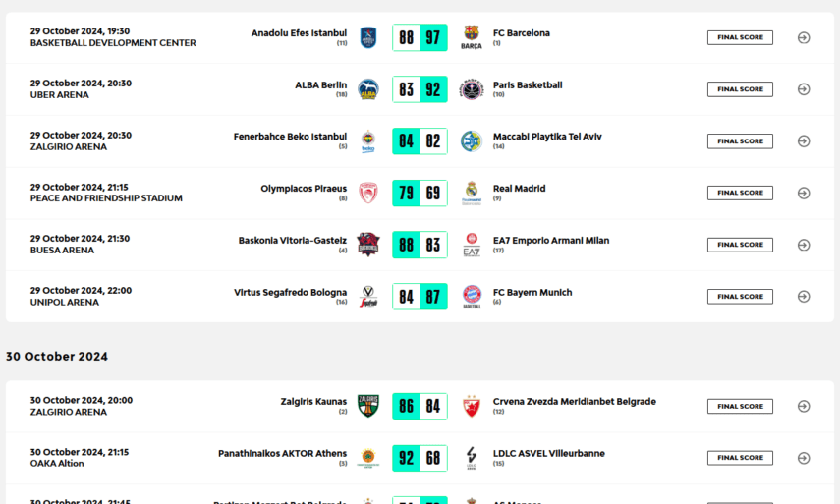Click the Maccabi Playtika Tel Aviv logo

[x=472, y=141]
